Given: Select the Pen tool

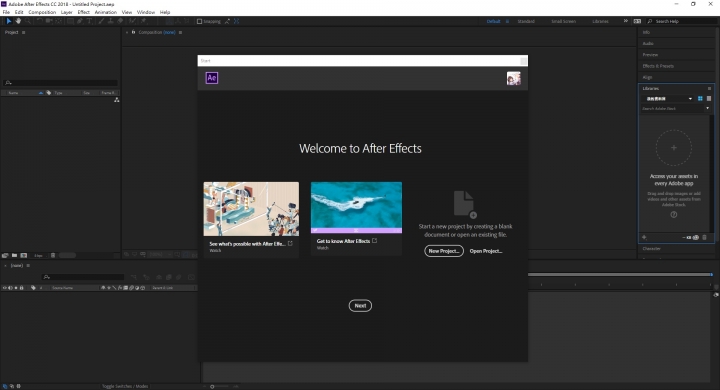Looking at the screenshot, I should click(80, 21).
